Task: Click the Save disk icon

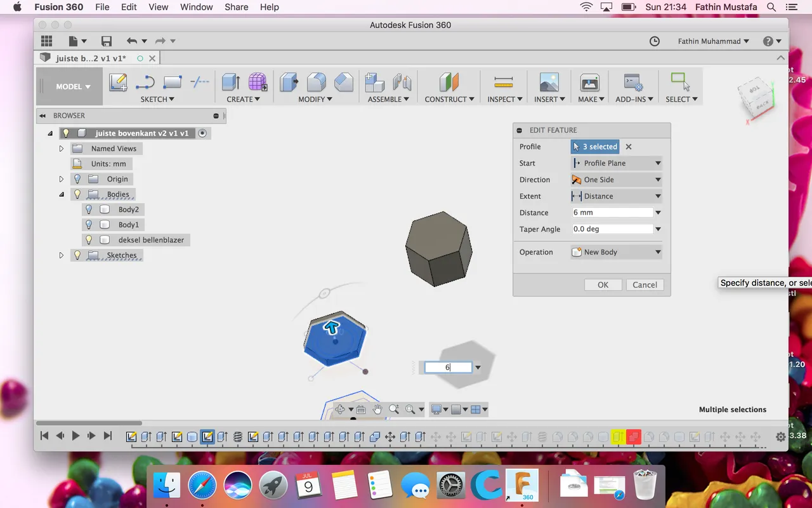Action: point(107,41)
